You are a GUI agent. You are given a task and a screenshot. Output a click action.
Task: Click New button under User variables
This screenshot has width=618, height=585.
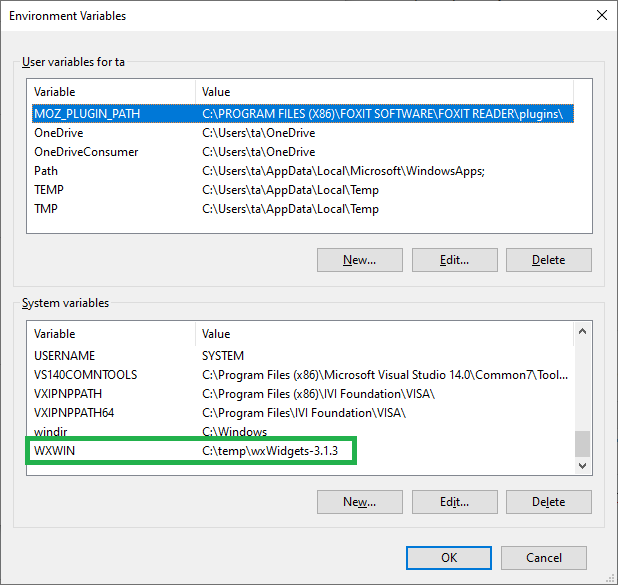359,260
